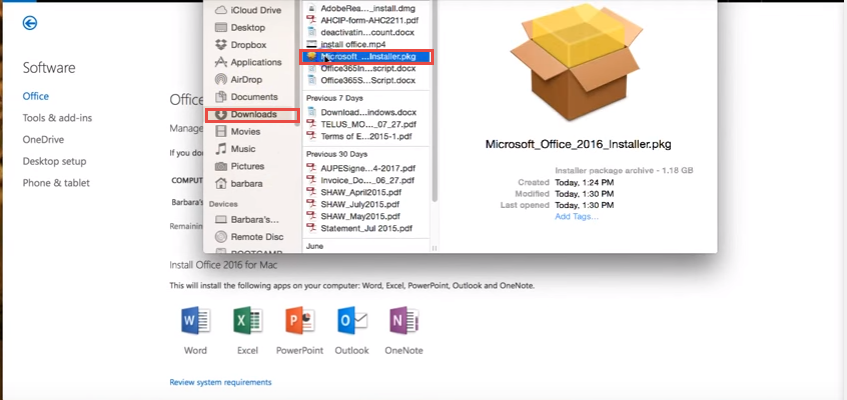This screenshot has width=847, height=400.
Task: Select the AdobeRea..._install.dmg file
Action: tap(362, 9)
